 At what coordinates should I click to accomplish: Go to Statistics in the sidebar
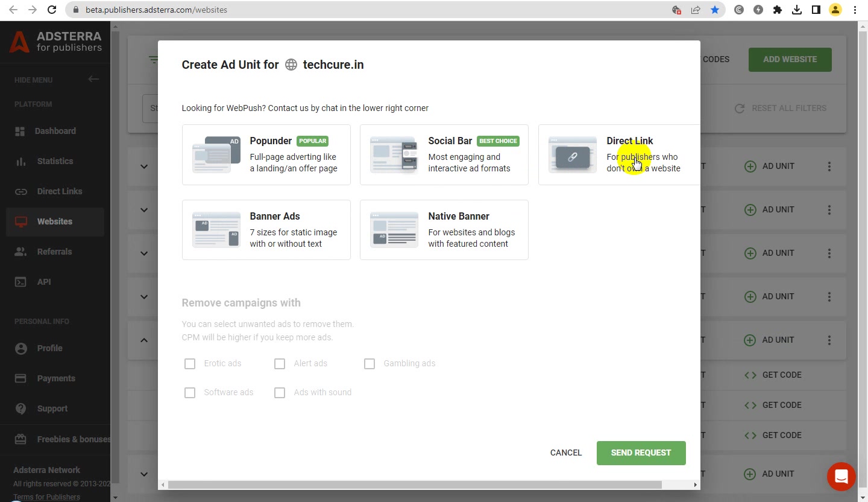55,161
